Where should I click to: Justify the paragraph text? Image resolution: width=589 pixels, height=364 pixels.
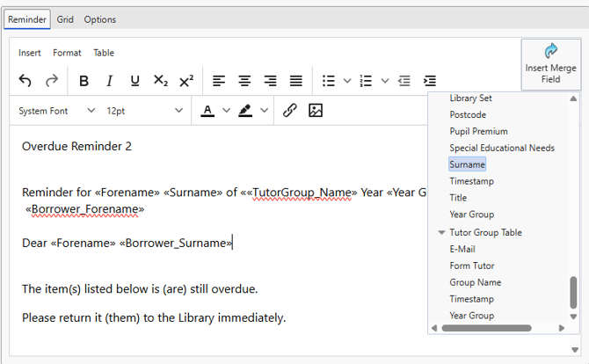296,81
